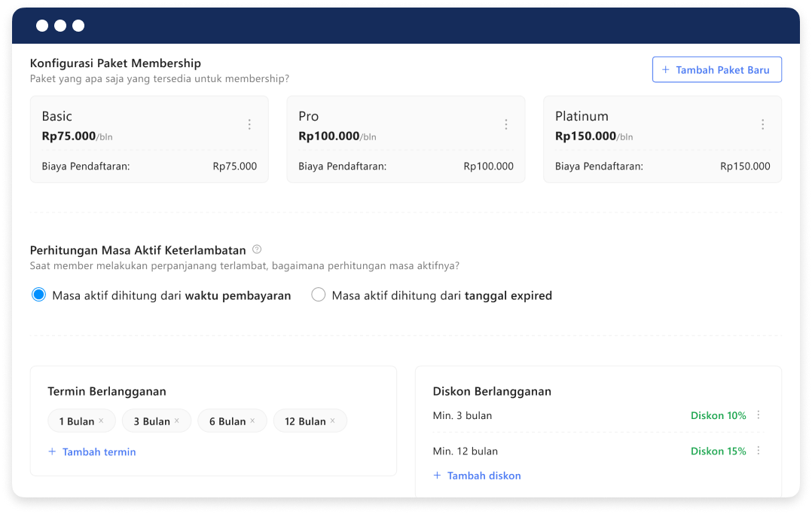
Task: Click the Rp75.000/bln monthly price
Action: [77, 136]
